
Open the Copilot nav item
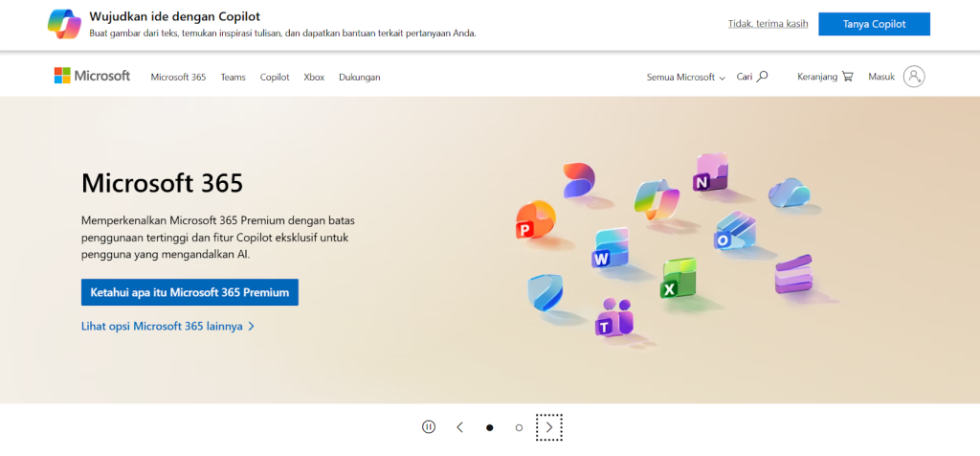click(x=275, y=78)
